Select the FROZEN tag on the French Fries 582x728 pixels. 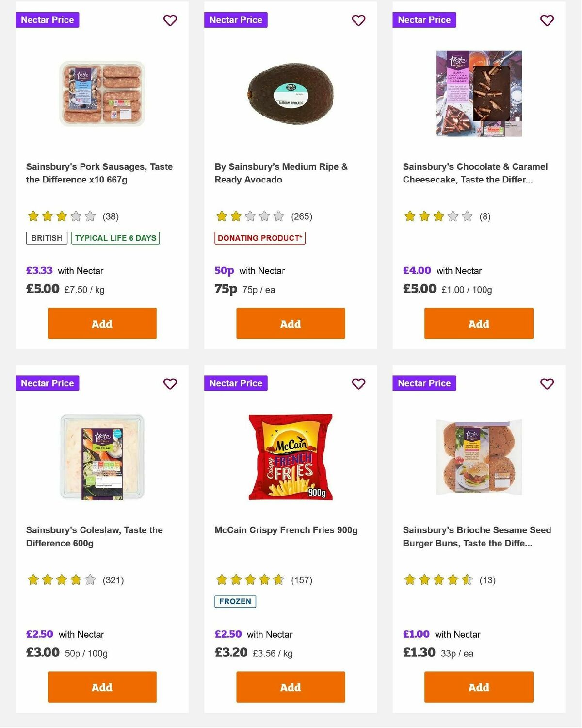(x=235, y=601)
